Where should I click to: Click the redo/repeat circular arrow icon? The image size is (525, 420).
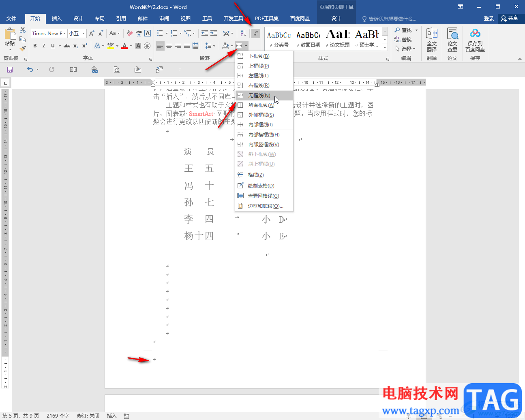[52, 70]
